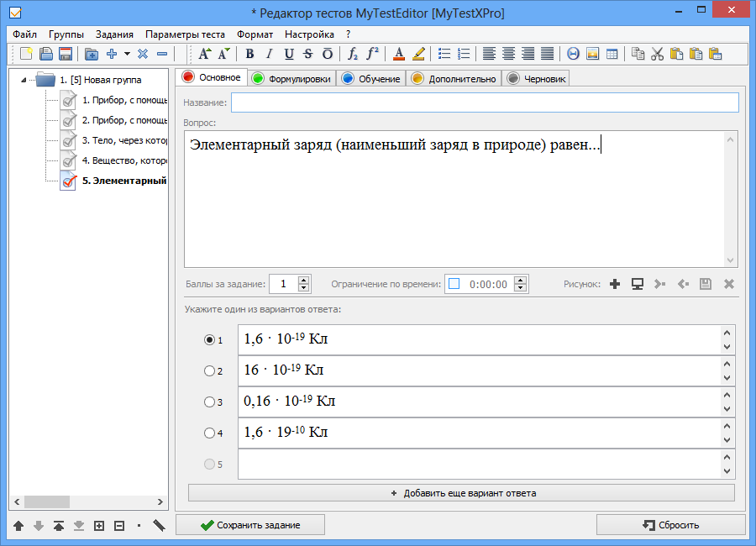Viewport: 756px width, 546px height.
Task: Move the selected task up arrow
Action: tap(18, 526)
